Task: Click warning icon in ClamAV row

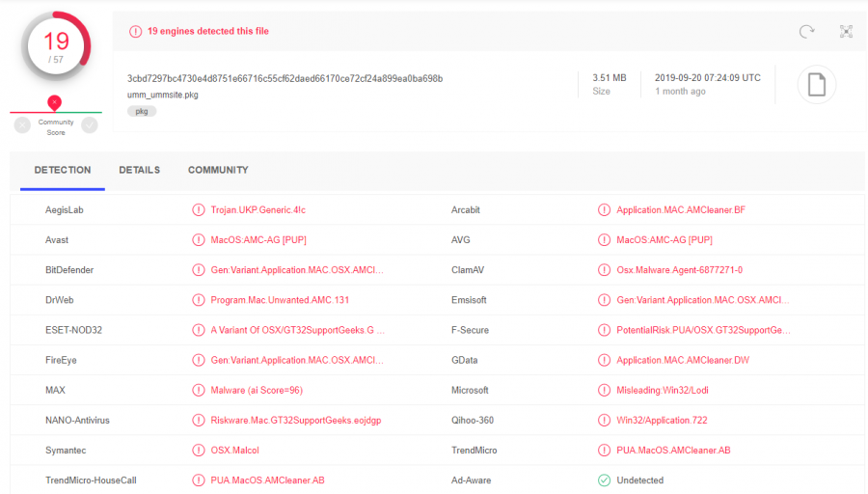Action: (x=604, y=270)
